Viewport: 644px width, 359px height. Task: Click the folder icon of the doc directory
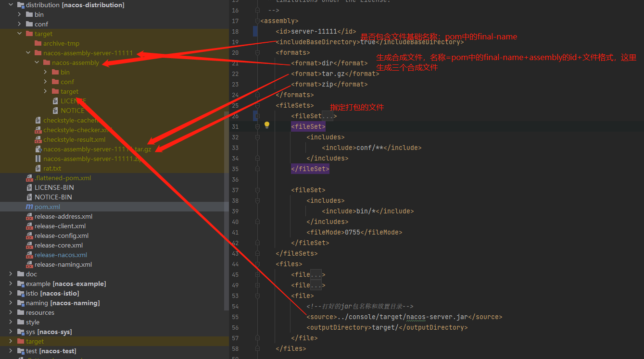click(21, 274)
